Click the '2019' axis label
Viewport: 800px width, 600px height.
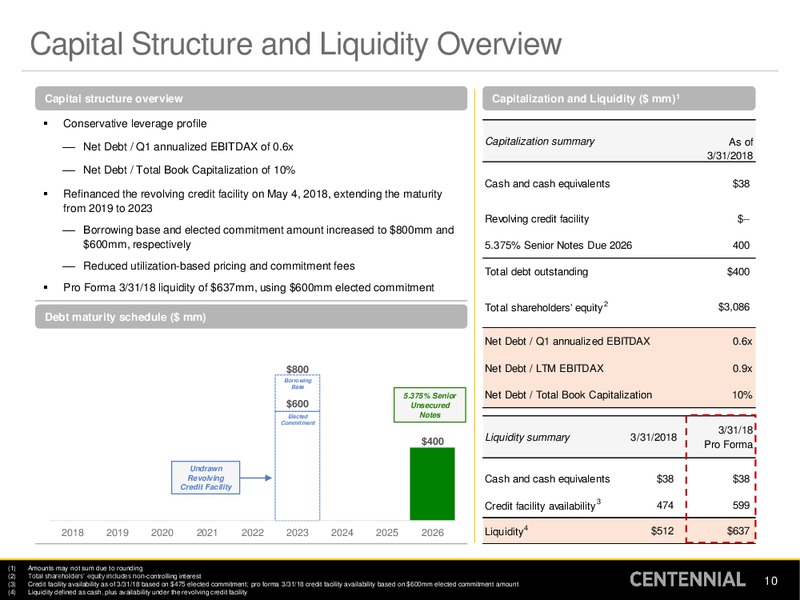[x=117, y=533]
